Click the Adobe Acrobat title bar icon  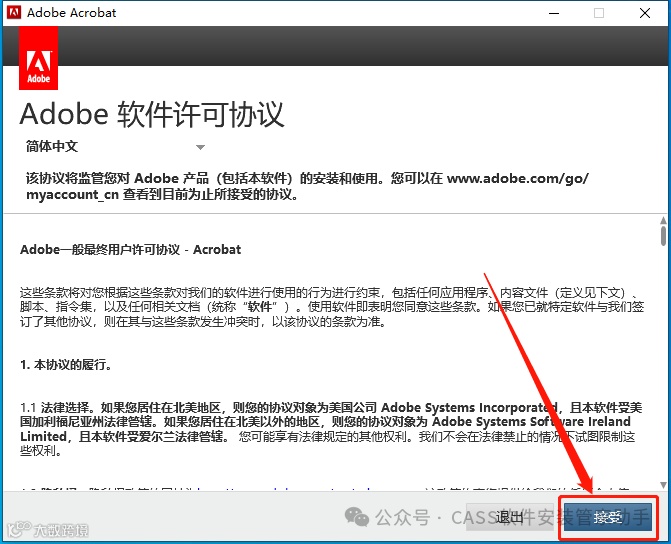click(14, 12)
